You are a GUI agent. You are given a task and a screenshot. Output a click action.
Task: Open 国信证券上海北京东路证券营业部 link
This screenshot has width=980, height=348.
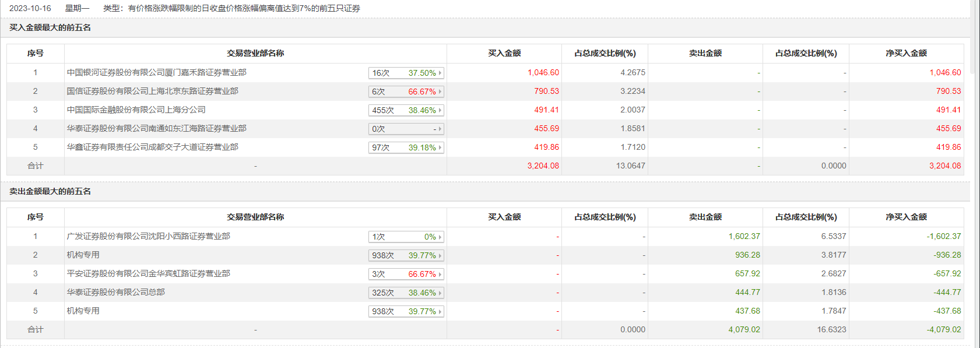tap(152, 91)
